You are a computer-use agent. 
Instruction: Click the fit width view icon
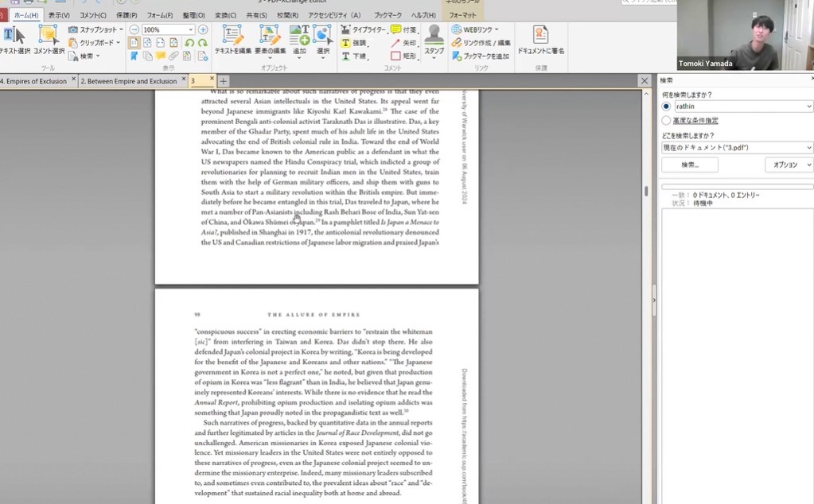click(161, 42)
